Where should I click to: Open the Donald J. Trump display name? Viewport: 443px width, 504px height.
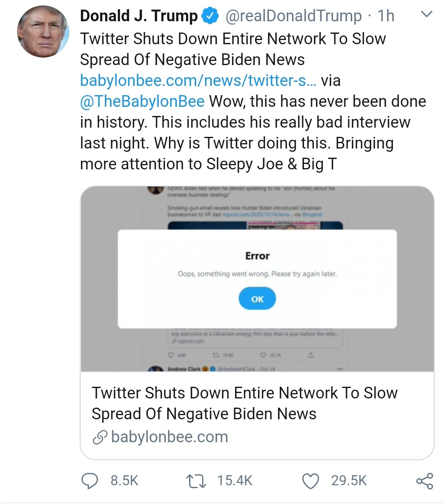[139, 16]
